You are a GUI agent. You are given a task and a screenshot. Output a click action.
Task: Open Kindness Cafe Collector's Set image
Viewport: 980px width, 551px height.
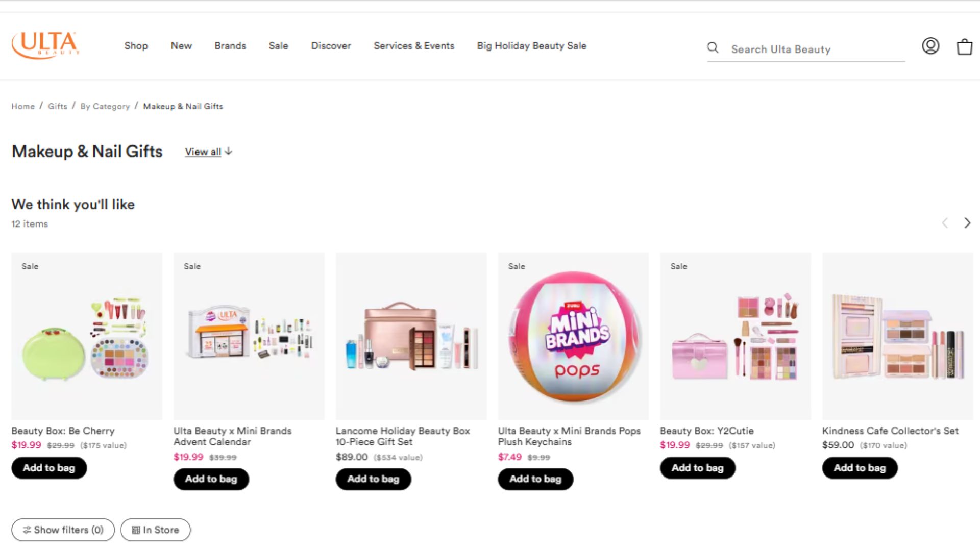click(x=898, y=336)
